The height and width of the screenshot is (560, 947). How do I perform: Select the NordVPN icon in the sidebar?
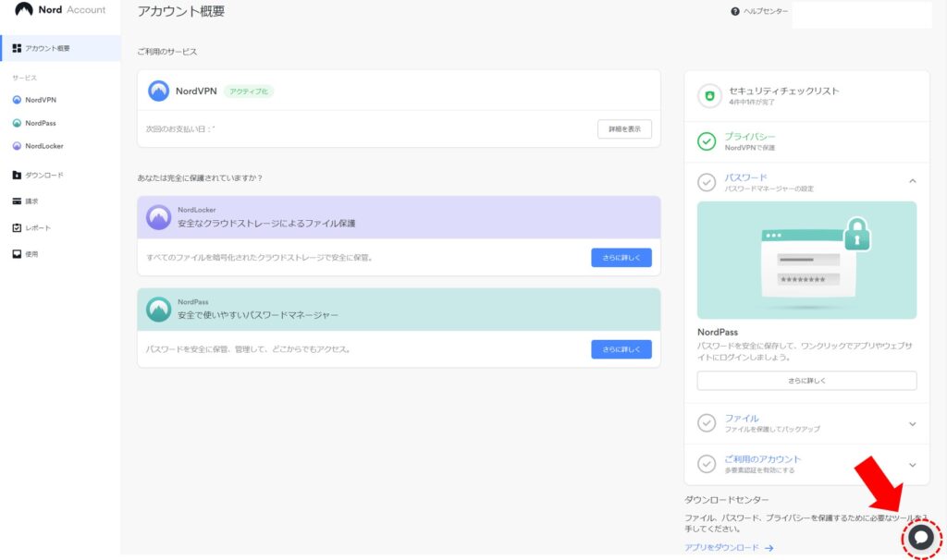[x=16, y=100]
